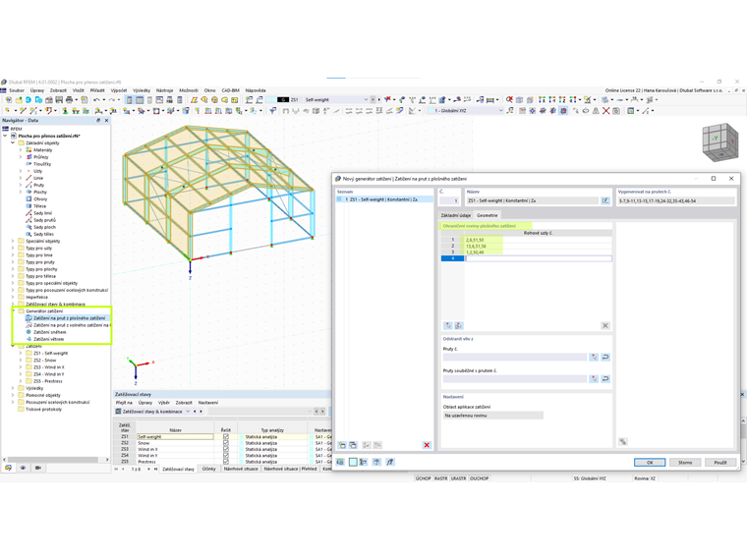747x560 pixels.
Task: Click empty row 4 cell in Rohové uzly table
Action: coord(539,258)
